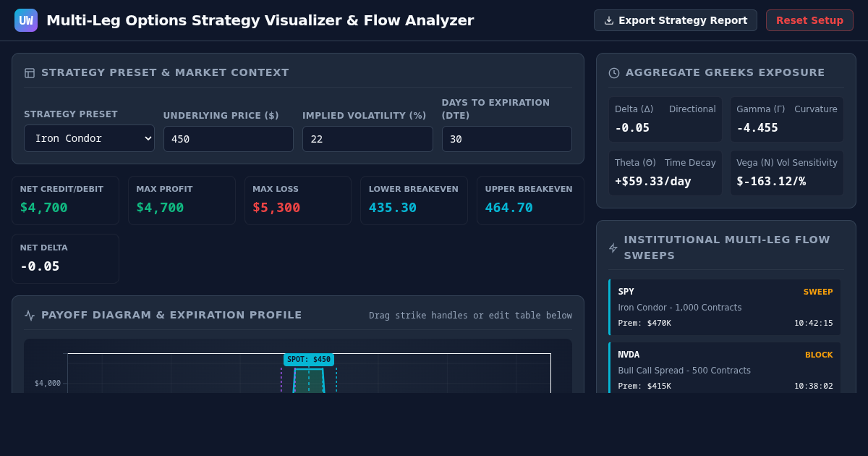Click the lightning icon beside Institutional Flow Sweeps
The width and height of the screenshot is (868, 456).
pyautogui.click(x=613, y=248)
